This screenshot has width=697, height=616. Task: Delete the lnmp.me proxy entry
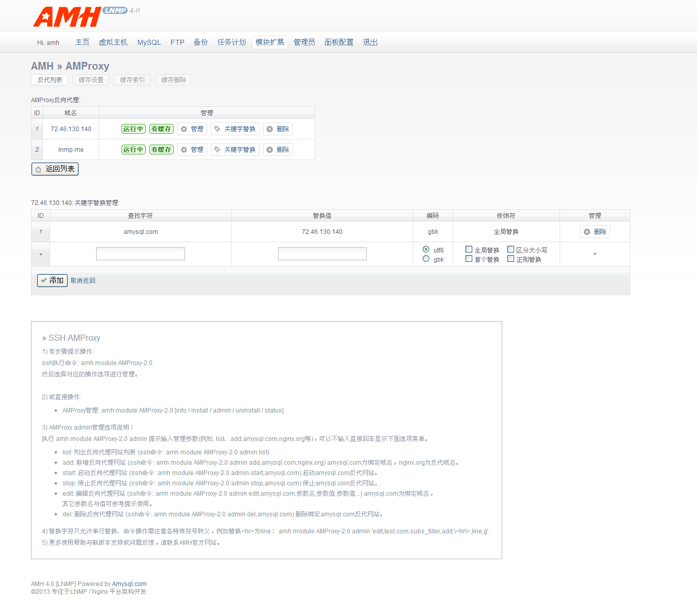tap(277, 150)
